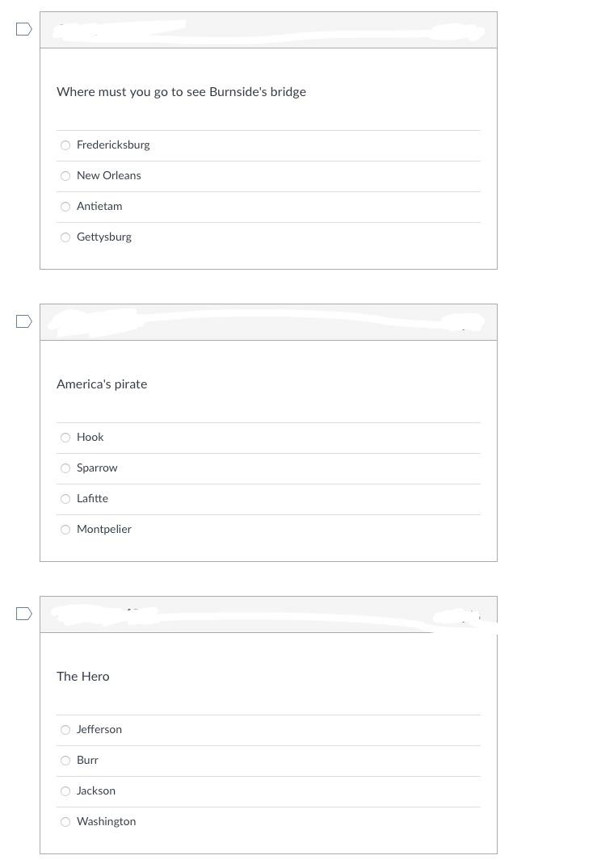Flag the Burnside's bridge question
The image size is (597, 868).
click(x=24, y=29)
